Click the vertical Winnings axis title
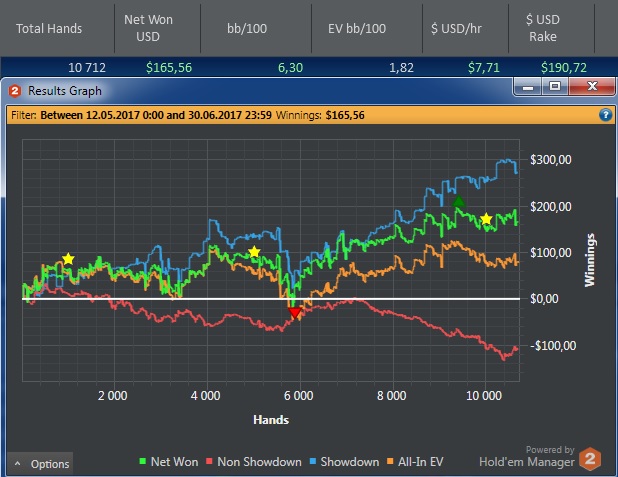Image resolution: width=618 pixels, height=477 pixels. click(x=590, y=260)
